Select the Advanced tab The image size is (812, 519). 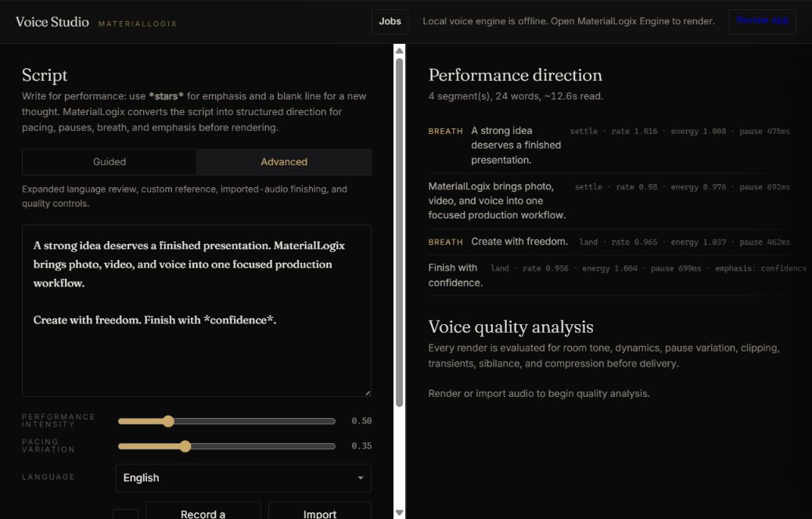coord(284,161)
